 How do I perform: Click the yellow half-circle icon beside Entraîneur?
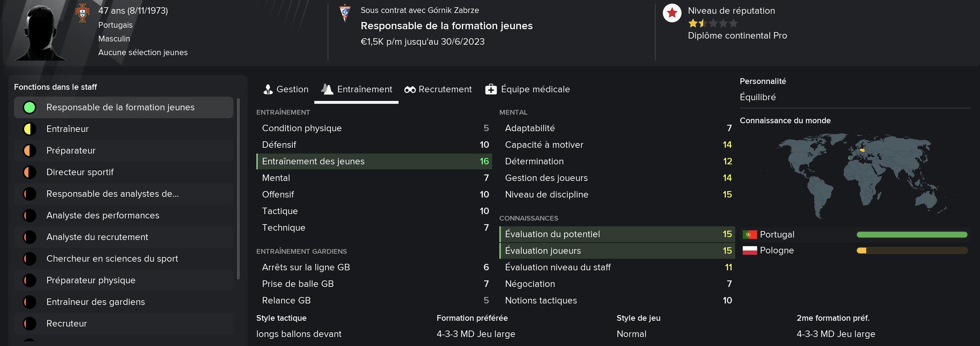point(30,129)
